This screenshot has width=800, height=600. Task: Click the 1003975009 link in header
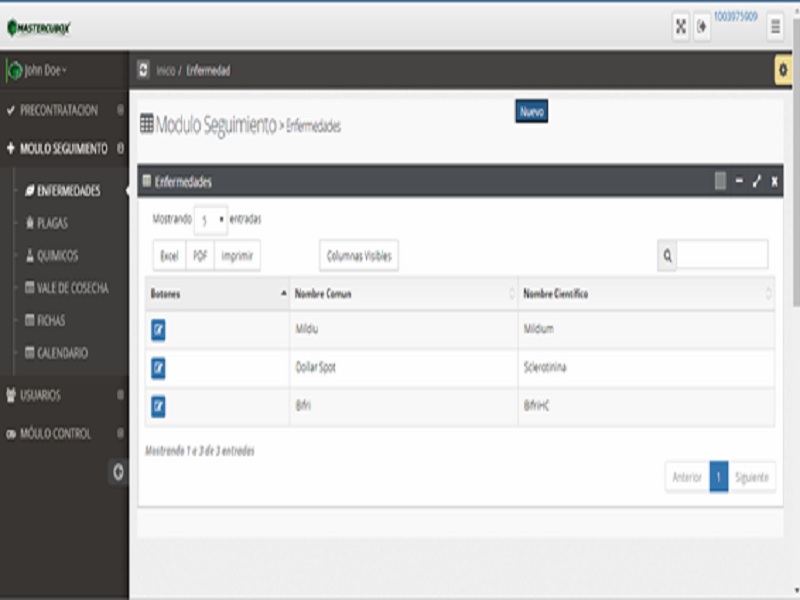coord(736,17)
